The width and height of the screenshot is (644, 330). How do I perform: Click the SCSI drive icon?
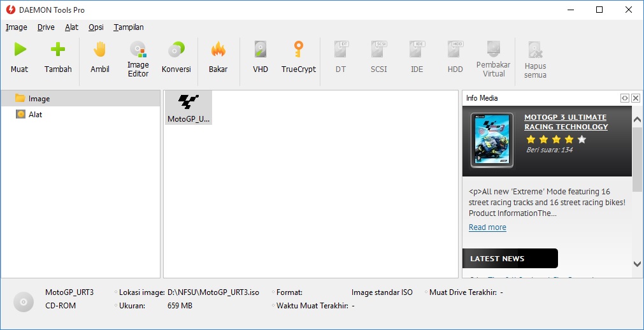(x=379, y=49)
